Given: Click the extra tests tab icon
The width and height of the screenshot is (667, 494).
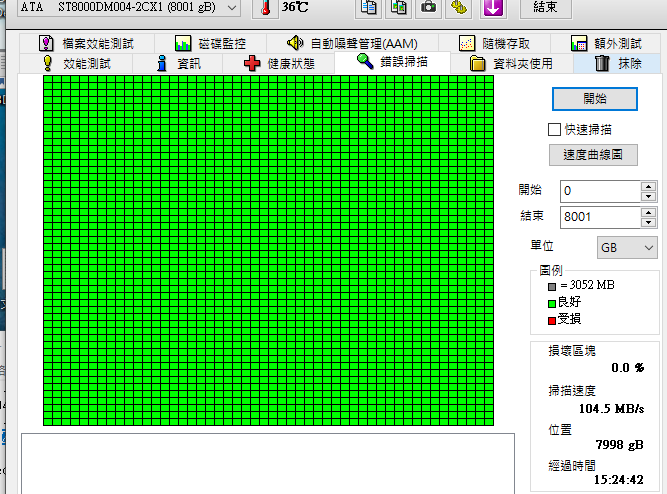Looking at the screenshot, I should tap(579, 43).
